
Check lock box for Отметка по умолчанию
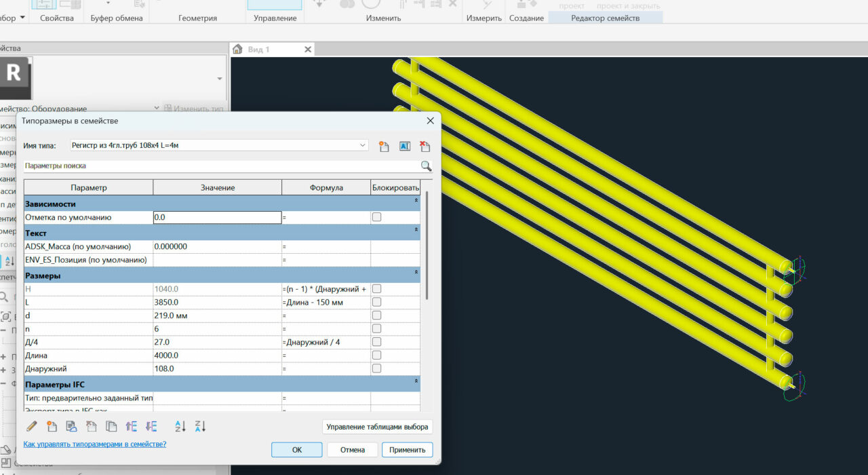(377, 217)
